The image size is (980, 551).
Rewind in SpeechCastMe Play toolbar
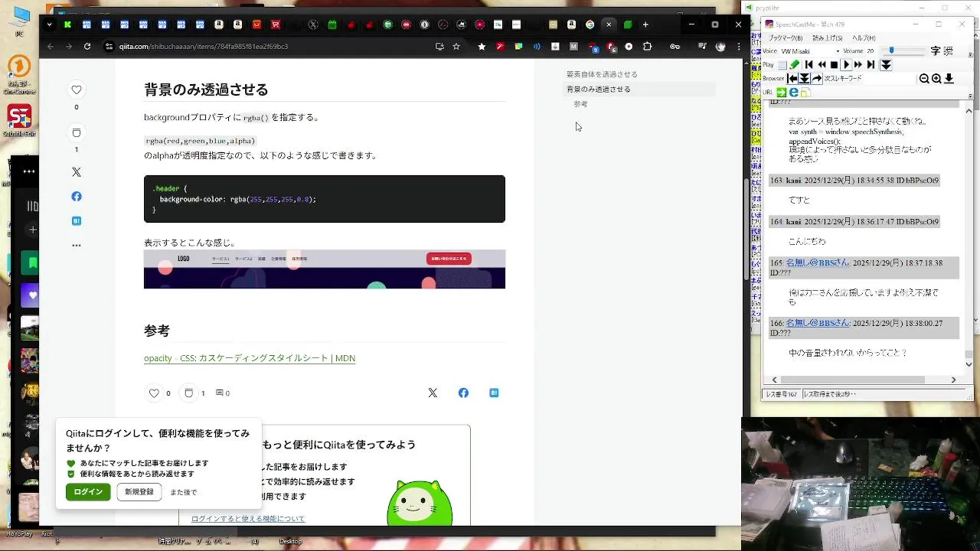822,64
